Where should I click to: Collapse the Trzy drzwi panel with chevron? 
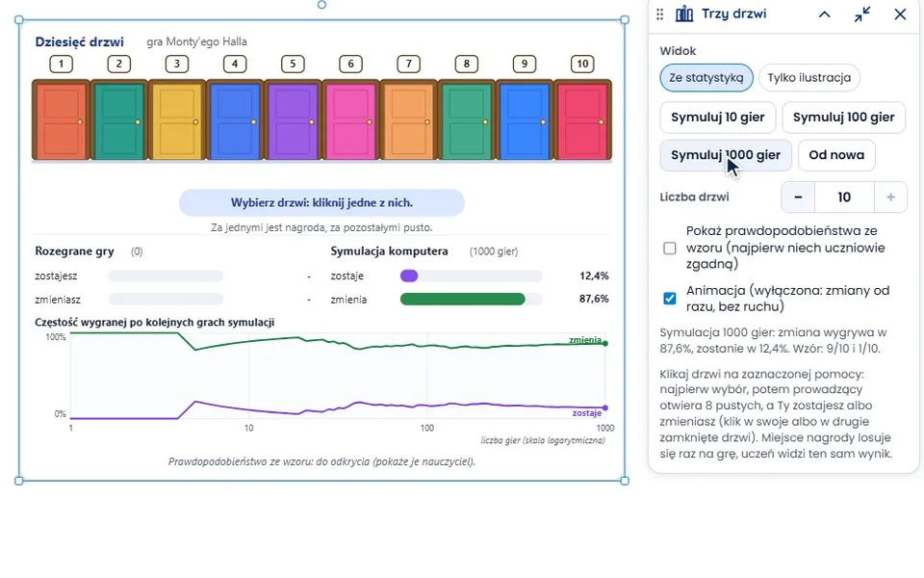point(825,14)
